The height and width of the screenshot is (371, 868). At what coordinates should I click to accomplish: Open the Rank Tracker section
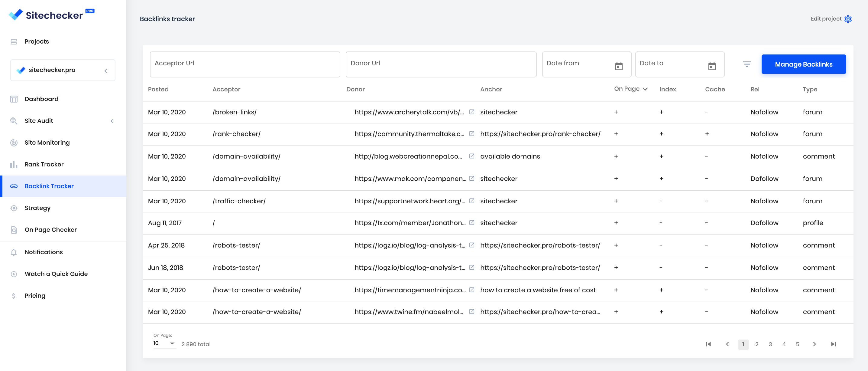[x=44, y=164]
